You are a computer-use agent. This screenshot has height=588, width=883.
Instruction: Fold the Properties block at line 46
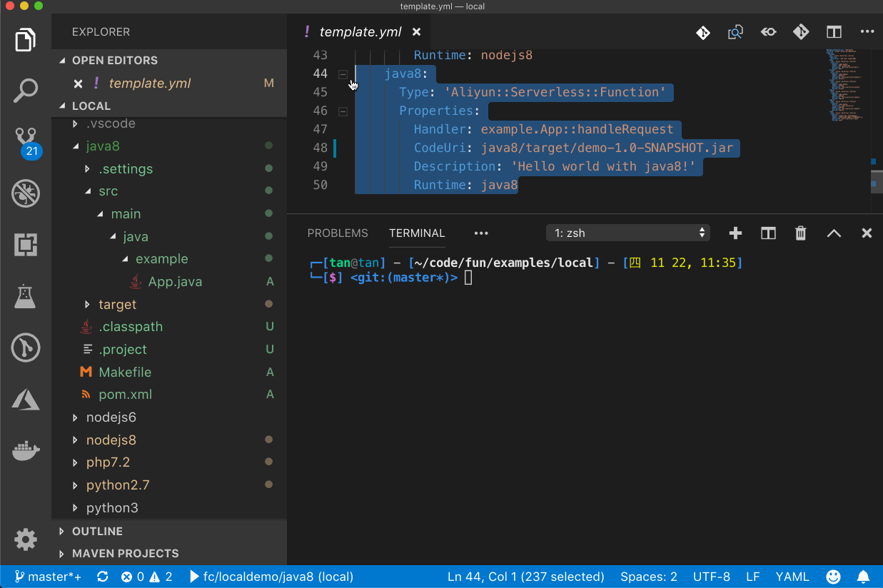[343, 111]
